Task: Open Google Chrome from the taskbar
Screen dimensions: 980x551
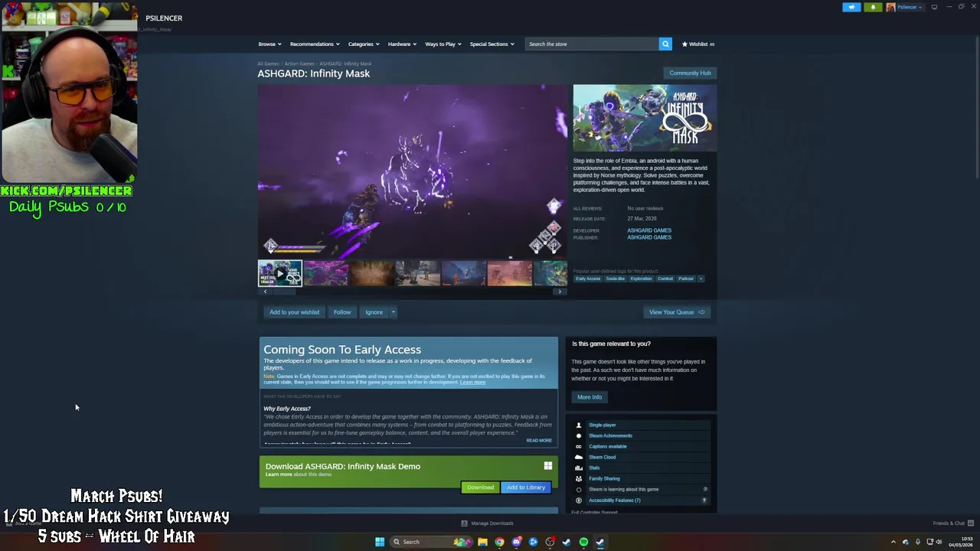Action: 499,542
